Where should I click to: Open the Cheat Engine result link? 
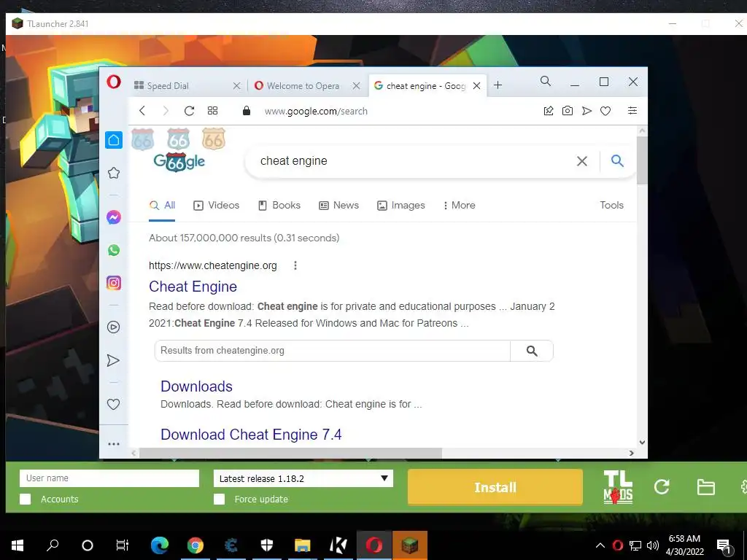[193, 286]
